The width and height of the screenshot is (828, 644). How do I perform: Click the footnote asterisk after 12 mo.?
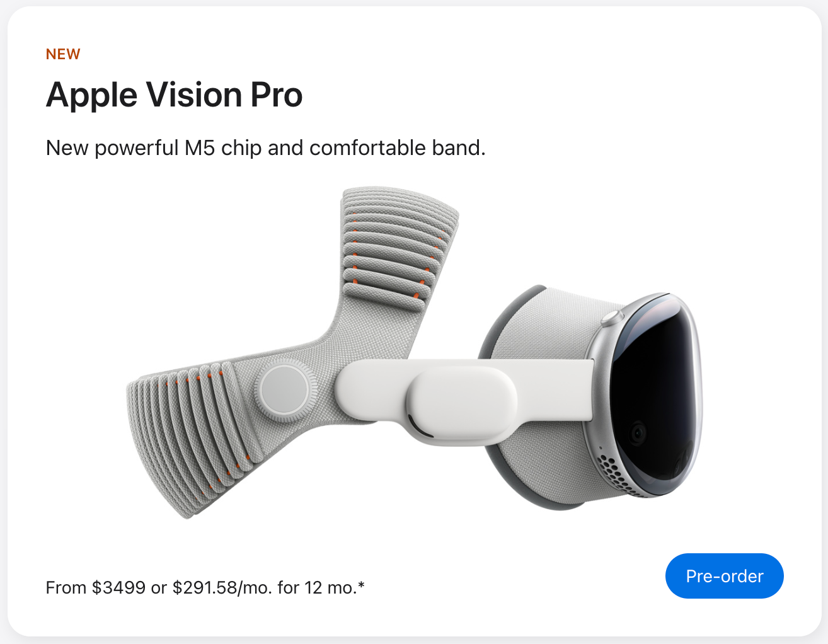(x=361, y=587)
